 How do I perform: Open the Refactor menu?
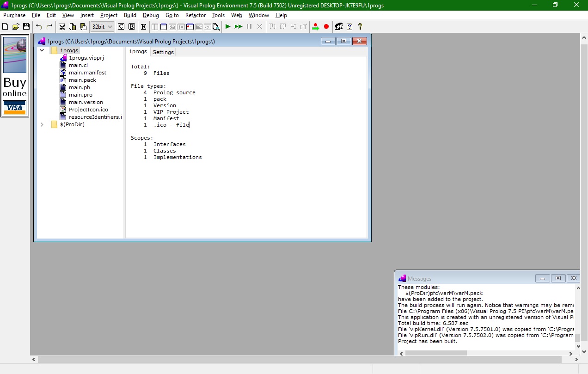click(196, 15)
